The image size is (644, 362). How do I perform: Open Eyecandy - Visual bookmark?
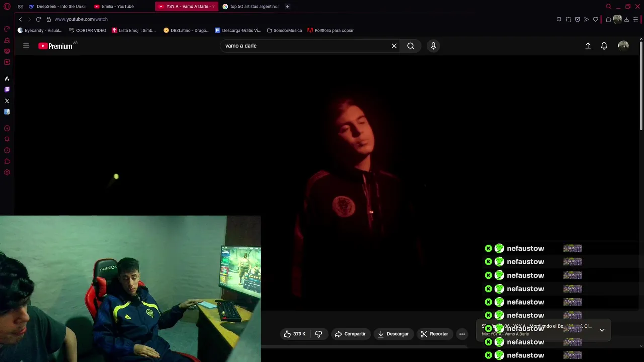pyautogui.click(x=40, y=30)
